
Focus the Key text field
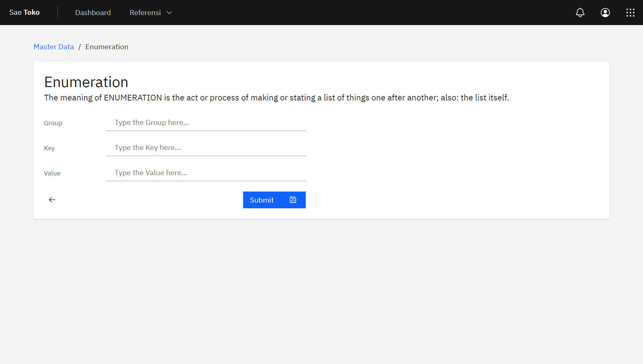point(206,148)
